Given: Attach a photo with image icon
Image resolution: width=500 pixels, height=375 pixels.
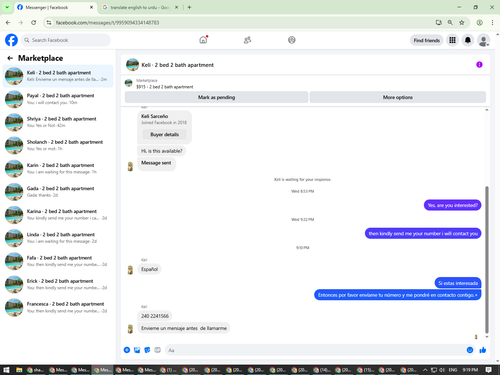Looking at the screenshot, I should pyautogui.click(x=137, y=350).
